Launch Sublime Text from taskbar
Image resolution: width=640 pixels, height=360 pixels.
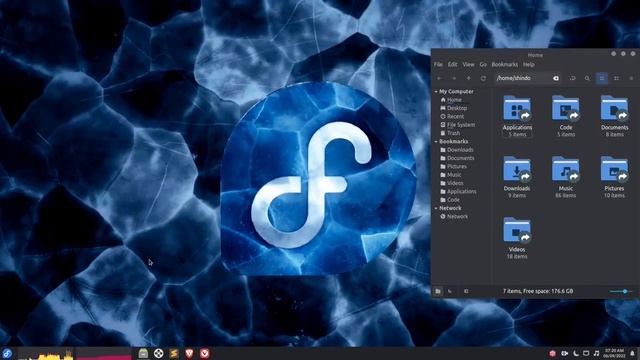174,353
